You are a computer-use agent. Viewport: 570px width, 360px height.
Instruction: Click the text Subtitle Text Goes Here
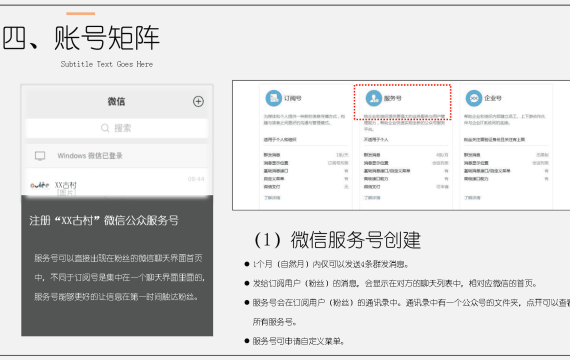pos(107,64)
